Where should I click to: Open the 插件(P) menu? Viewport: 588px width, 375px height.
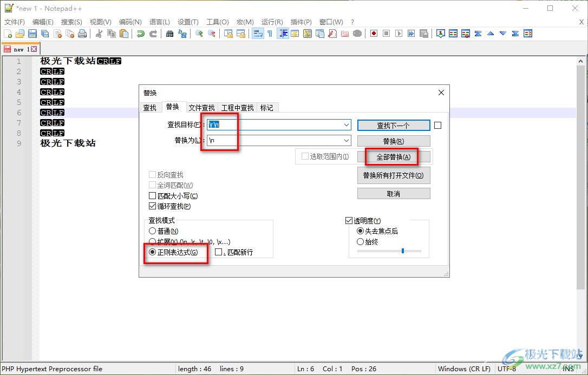(x=301, y=22)
